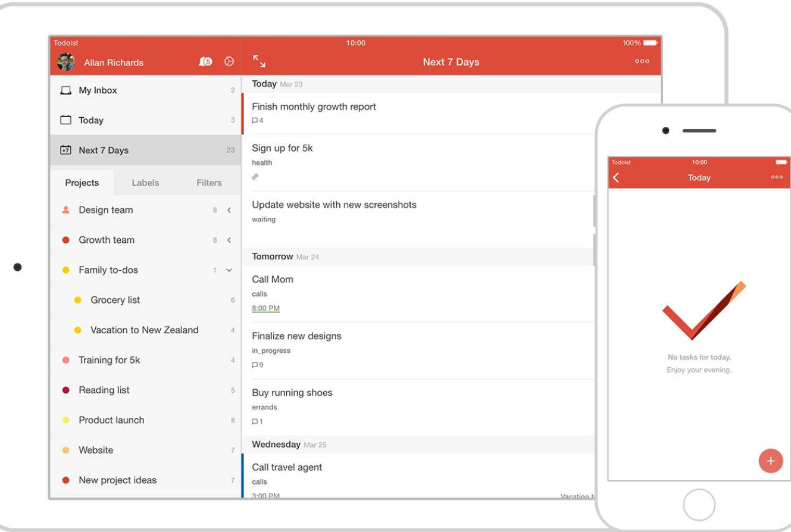Open Product launch project
The width and height of the screenshot is (791, 532).
click(x=146, y=420)
